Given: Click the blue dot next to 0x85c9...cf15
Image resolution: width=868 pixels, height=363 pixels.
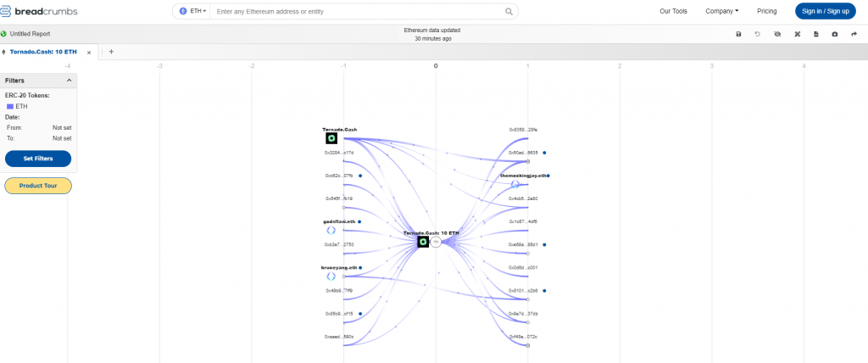Looking at the screenshot, I should (x=359, y=314).
